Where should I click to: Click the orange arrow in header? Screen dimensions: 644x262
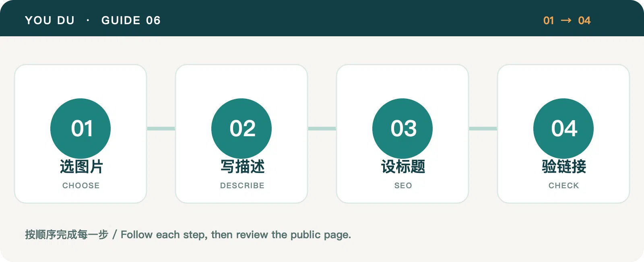[566, 21]
